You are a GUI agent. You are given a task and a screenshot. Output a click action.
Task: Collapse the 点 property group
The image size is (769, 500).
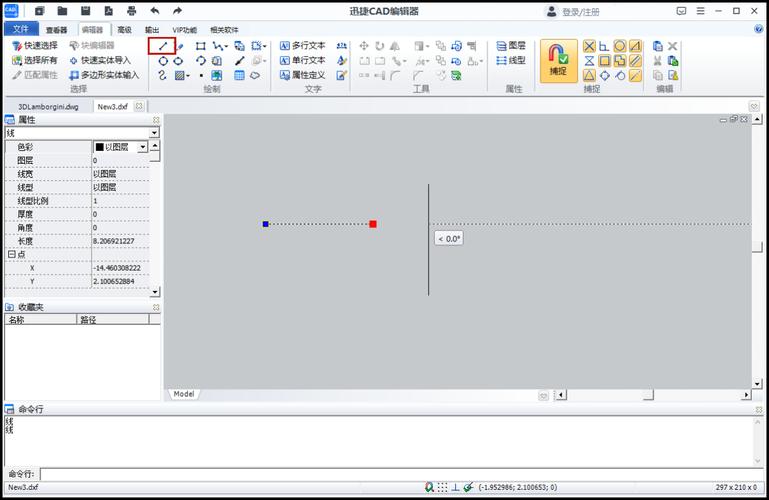pos(11,254)
